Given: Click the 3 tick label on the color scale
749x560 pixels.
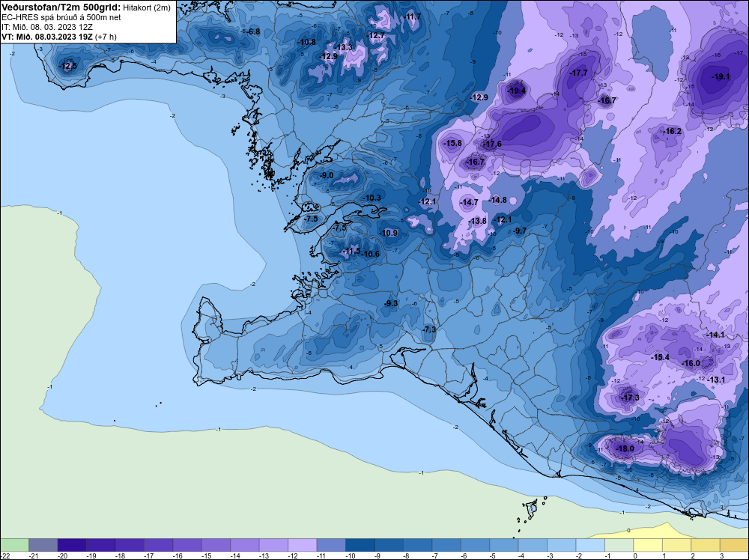Looking at the screenshot, I should click(721, 556).
